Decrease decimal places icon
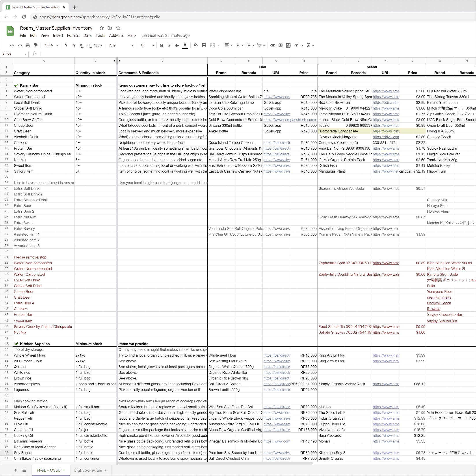The height and width of the screenshot is (476, 476). [81, 45]
